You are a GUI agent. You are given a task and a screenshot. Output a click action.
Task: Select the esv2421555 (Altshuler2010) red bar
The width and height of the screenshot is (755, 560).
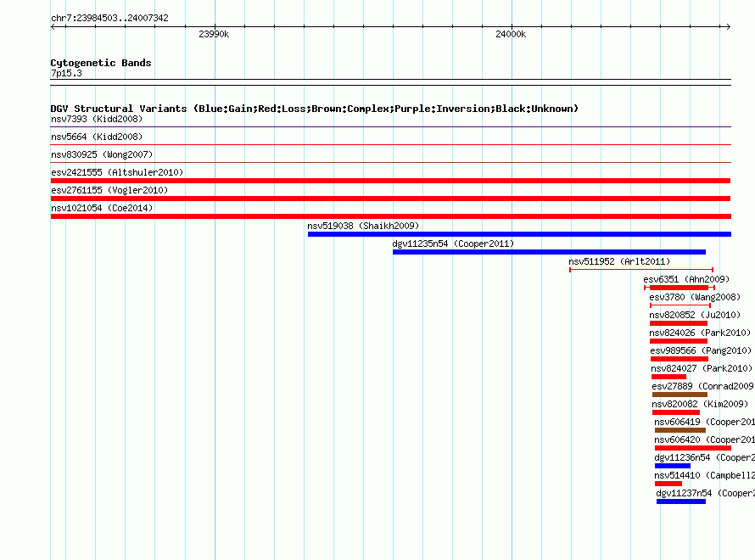click(x=390, y=181)
